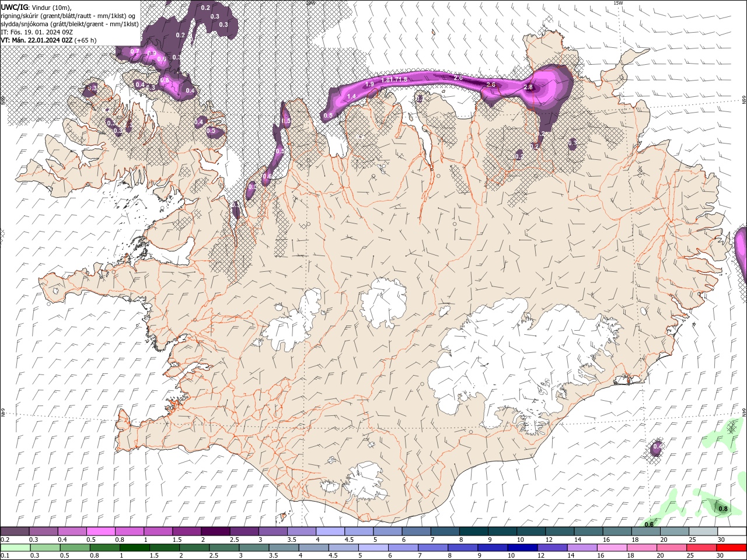Click the "12" label on the snow scale
Screen dimensions: 747x560
pyautogui.click(x=550, y=540)
